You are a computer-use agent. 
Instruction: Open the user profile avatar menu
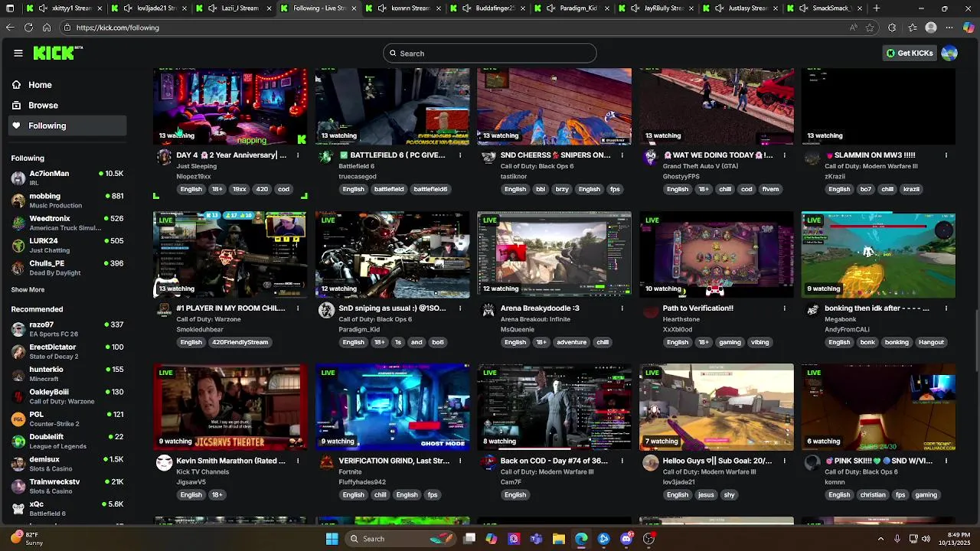pyautogui.click(x=949, y=53)
